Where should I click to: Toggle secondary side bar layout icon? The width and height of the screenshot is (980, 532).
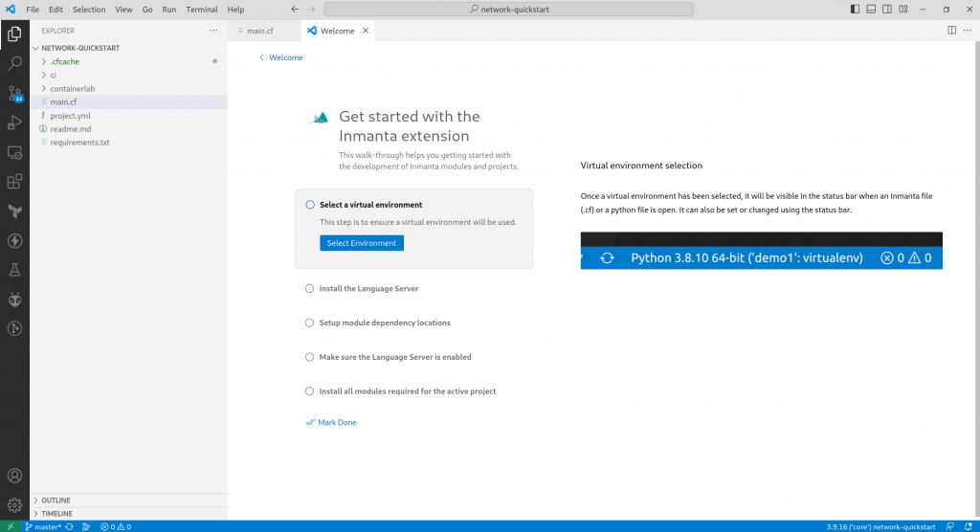click(x=887, y=10)
